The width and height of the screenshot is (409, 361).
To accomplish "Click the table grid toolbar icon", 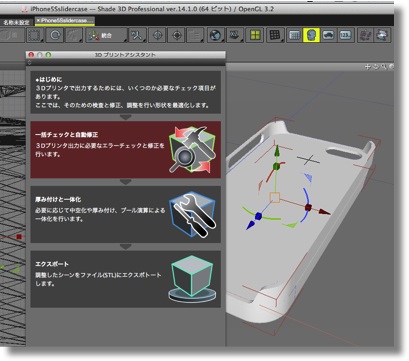I will (x=295, y=35).
